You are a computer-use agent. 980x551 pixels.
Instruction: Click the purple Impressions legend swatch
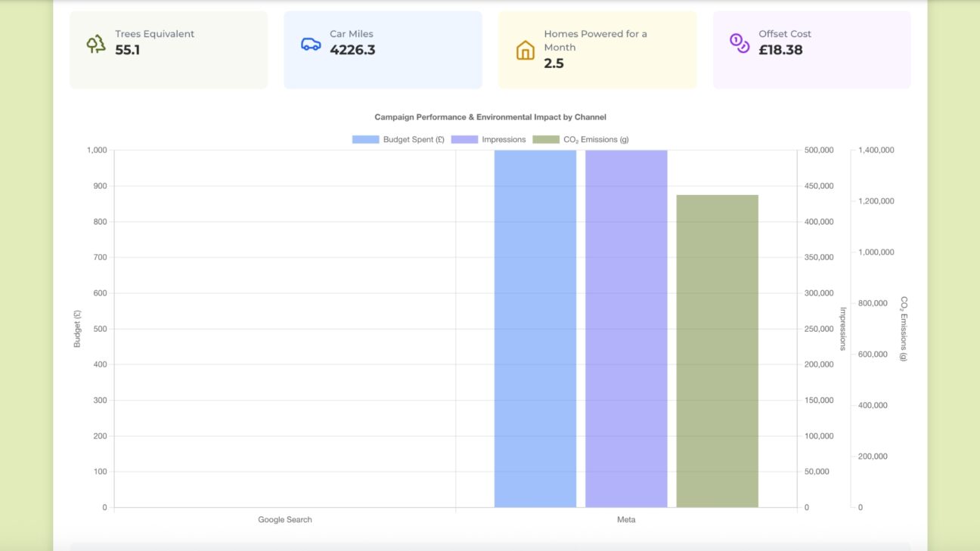(x=464, y=140)
